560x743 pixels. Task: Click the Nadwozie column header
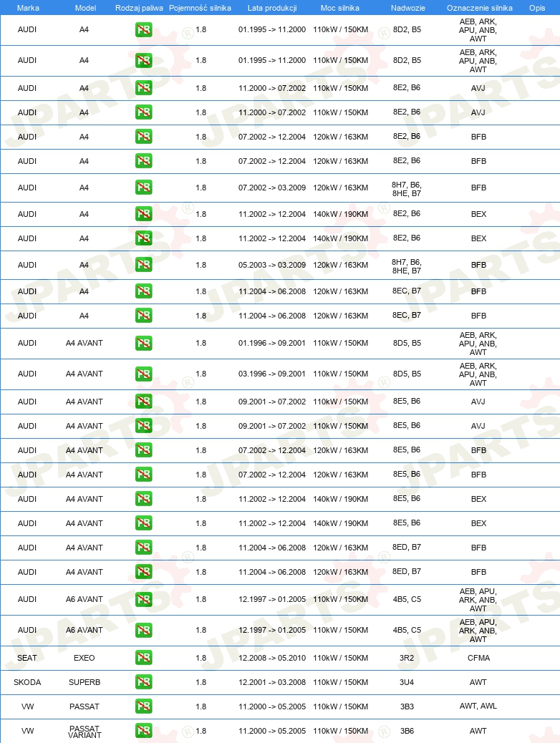tap(407, 8)
